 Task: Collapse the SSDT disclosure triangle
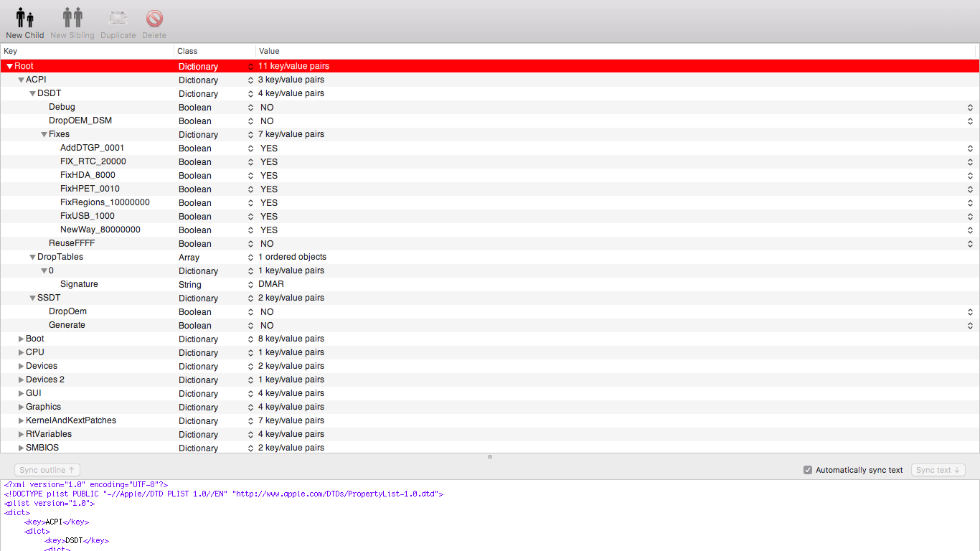(33, 298)
